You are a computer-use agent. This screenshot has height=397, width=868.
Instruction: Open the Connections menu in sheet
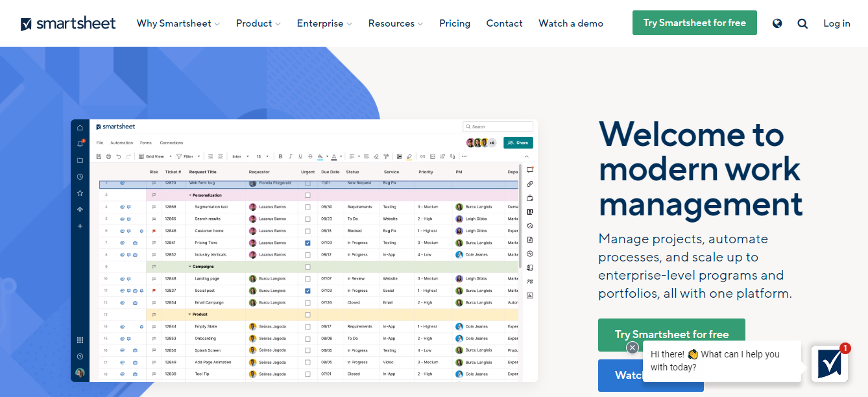[171, 143]
